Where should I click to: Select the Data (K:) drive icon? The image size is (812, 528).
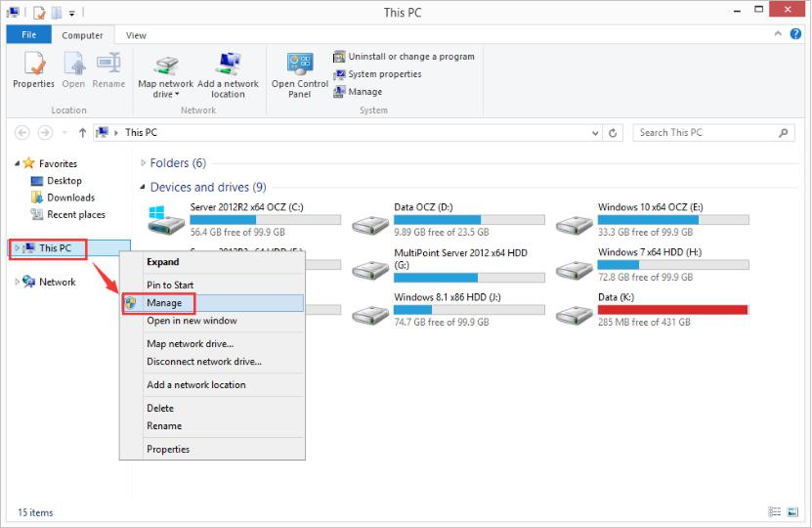(575, 316)
